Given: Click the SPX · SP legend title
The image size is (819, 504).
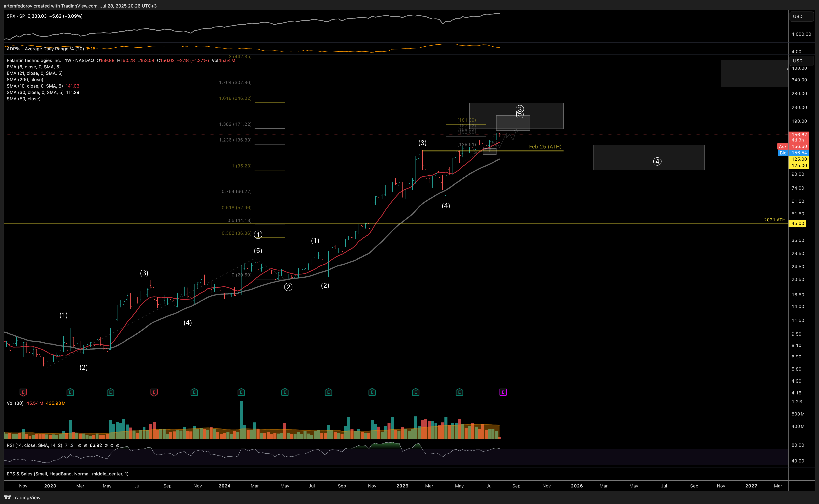Looking at the screenshot, I should [x=16, y=16].
